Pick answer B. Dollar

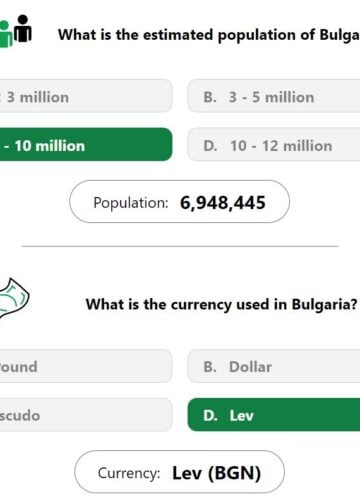pyautogui.click(x=274, y=366)
